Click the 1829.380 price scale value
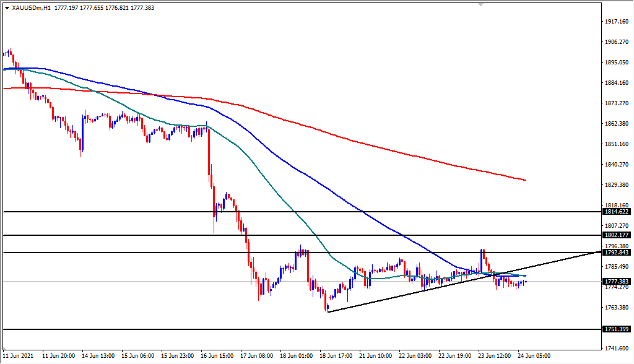Screen dimensions: 634x364 point(617,185)
